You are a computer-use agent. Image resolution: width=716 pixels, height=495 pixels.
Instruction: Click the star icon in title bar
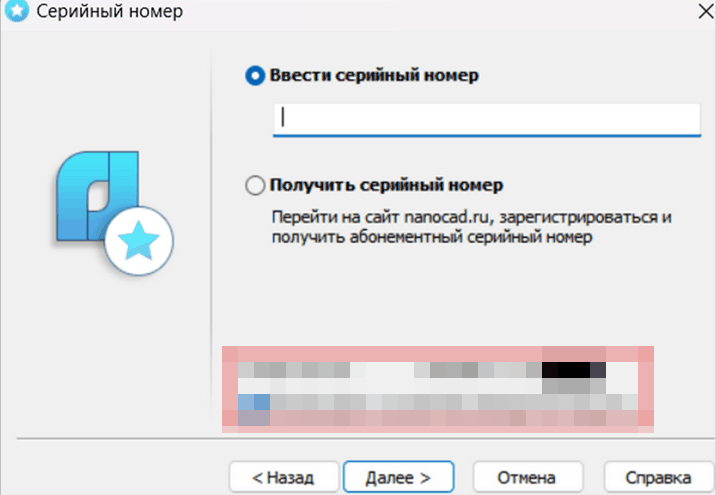pyautogui.click(x=15, y=13)
